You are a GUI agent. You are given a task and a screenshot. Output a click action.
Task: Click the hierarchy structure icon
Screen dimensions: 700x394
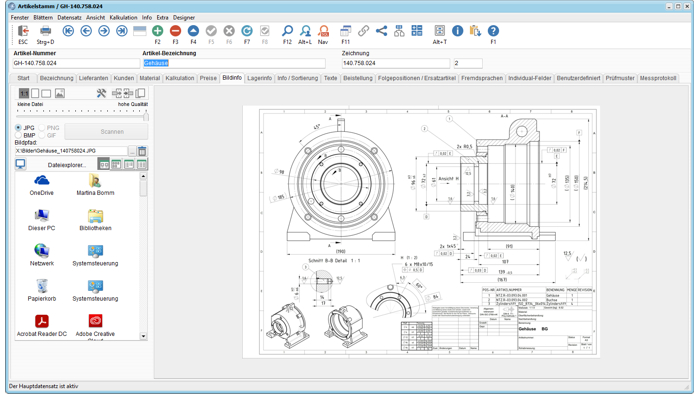(399, 31)
